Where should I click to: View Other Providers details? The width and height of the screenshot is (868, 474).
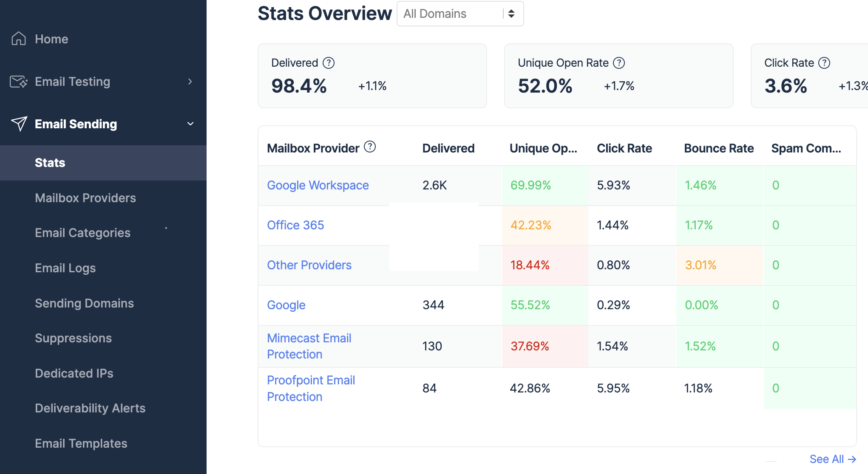click(x=309, y=265)
